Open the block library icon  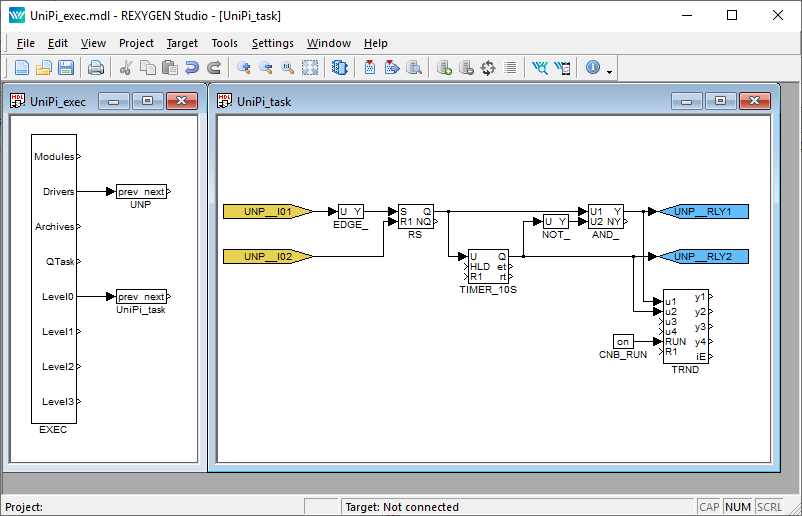coord(339,68)
